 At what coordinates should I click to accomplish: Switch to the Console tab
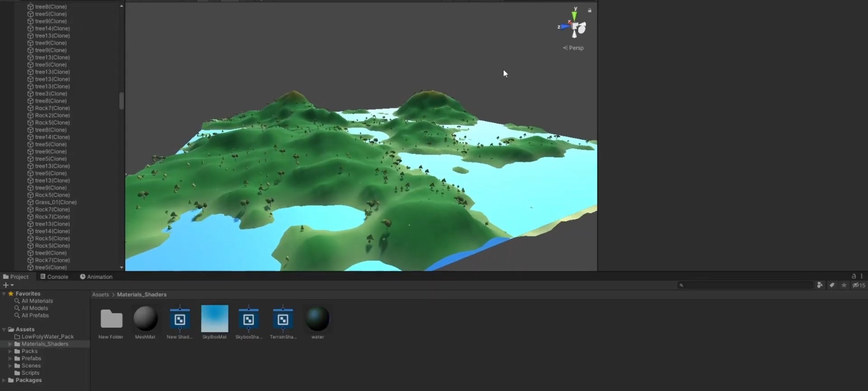tap(54, 277)
